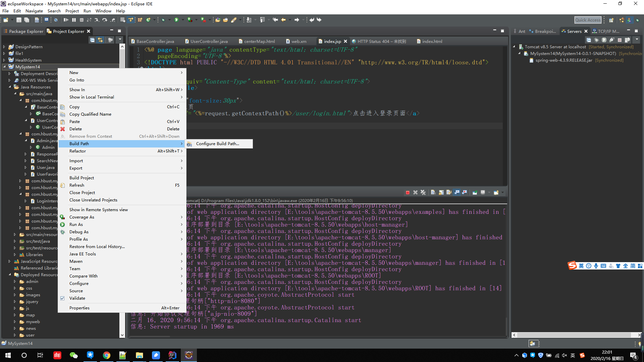Screen dimensions: 644x362
Task: Choose Properties in the context menu
Action: click(x=79, y=308)
